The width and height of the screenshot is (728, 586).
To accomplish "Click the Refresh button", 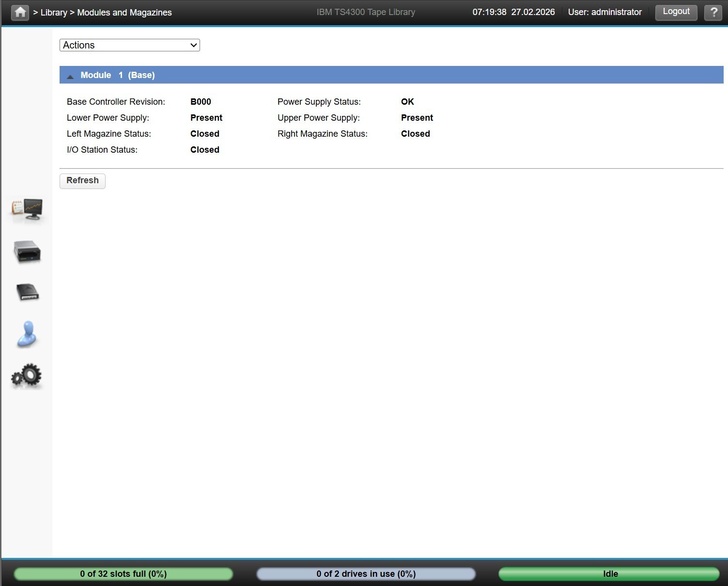I will pyautogui.click(x=82, y=181).
